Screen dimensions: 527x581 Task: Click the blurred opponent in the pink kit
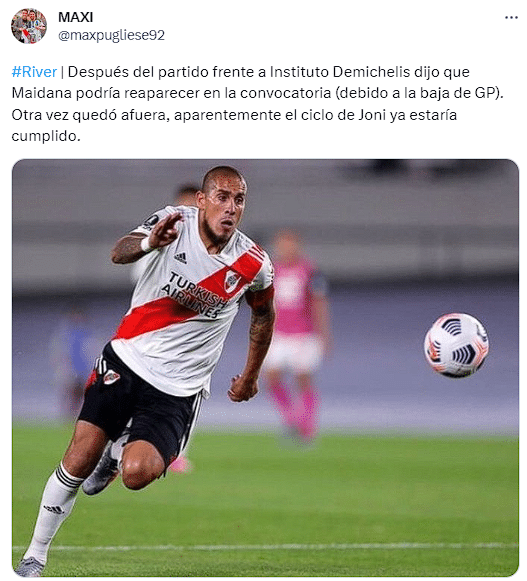click(x=296, y=333)
